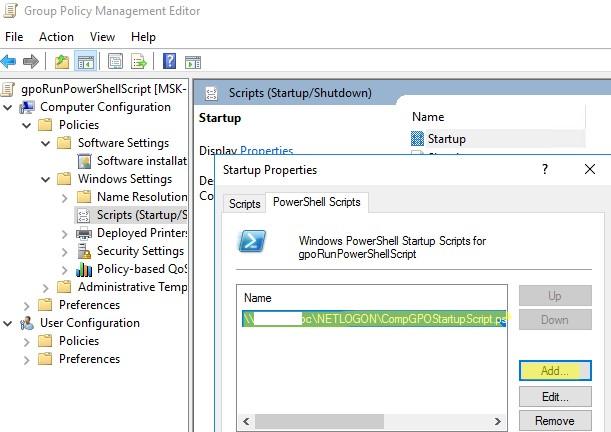Click the Startup Properties help question mark
Viewport: 611px width, 432px height.
[545, 169]
